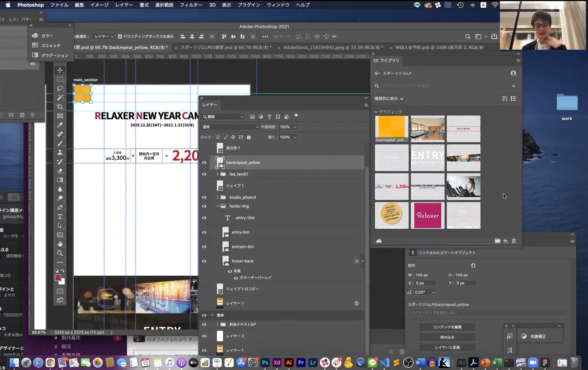Open the layer menu in menu bar
Image resolution: width=588 pixels, height=370 pixels.
[x=124, y=5]
